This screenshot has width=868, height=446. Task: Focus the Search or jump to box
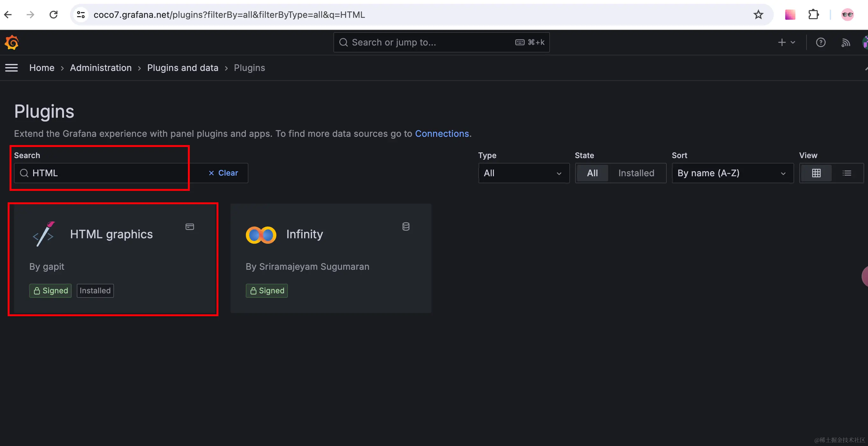[x=441, y=42]
